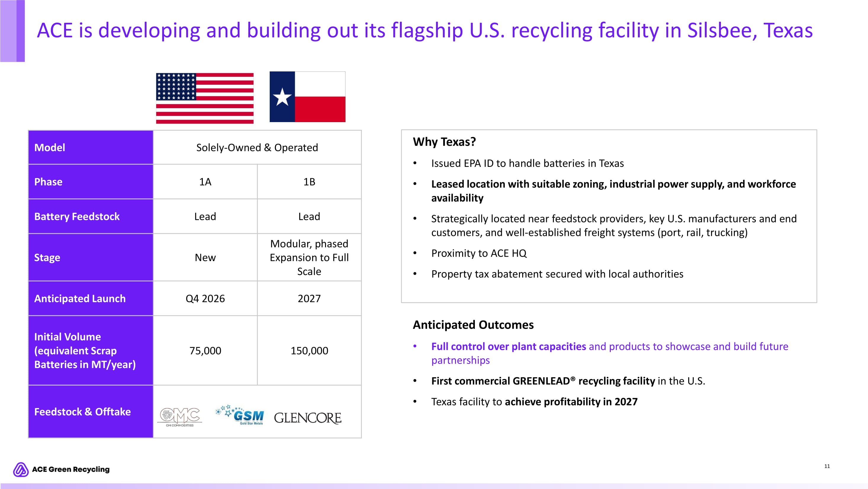Click the United States flag image
Screen dimensions: 868x489
[205, 98]
